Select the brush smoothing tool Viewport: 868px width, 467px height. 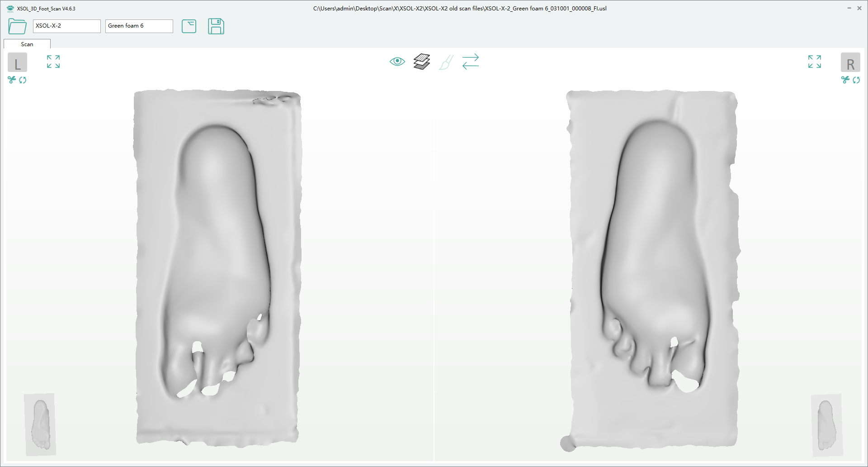446,62
